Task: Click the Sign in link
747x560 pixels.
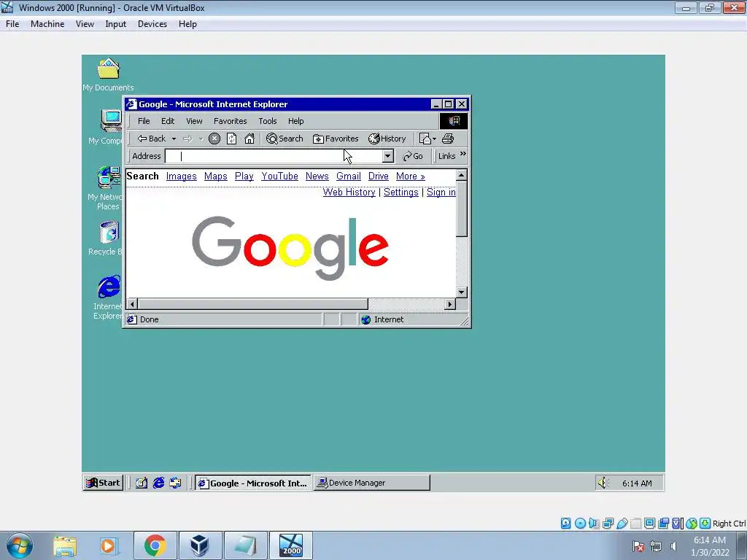Action: 441,192
